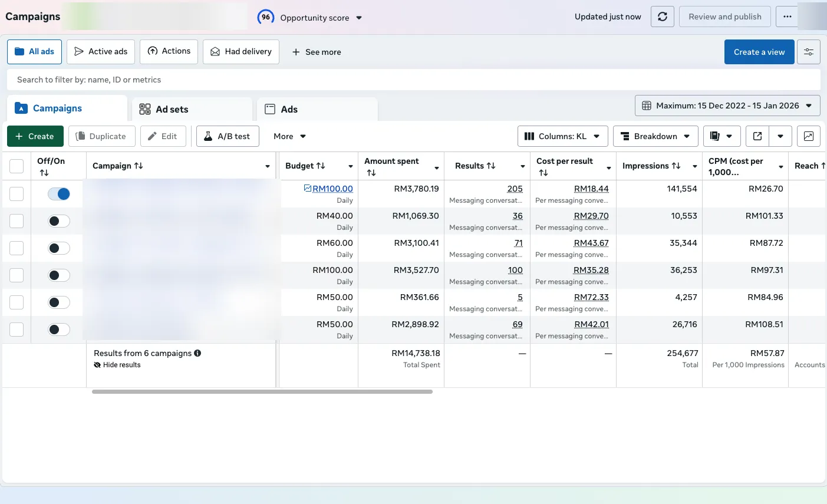The width and height of the screenshot is (827, 504).
Task: Select the Active ads view
Action: [x=101, y=52]
